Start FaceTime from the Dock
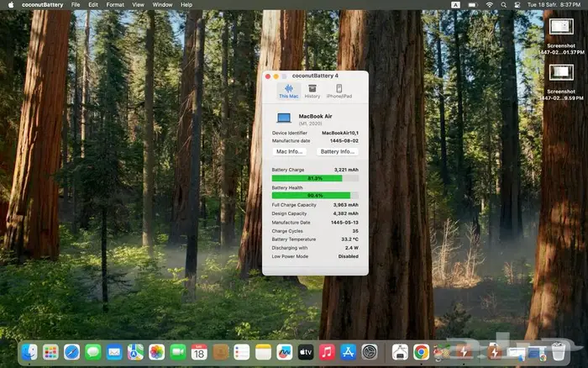The image size is (588, 368). (x=178, y=352)
